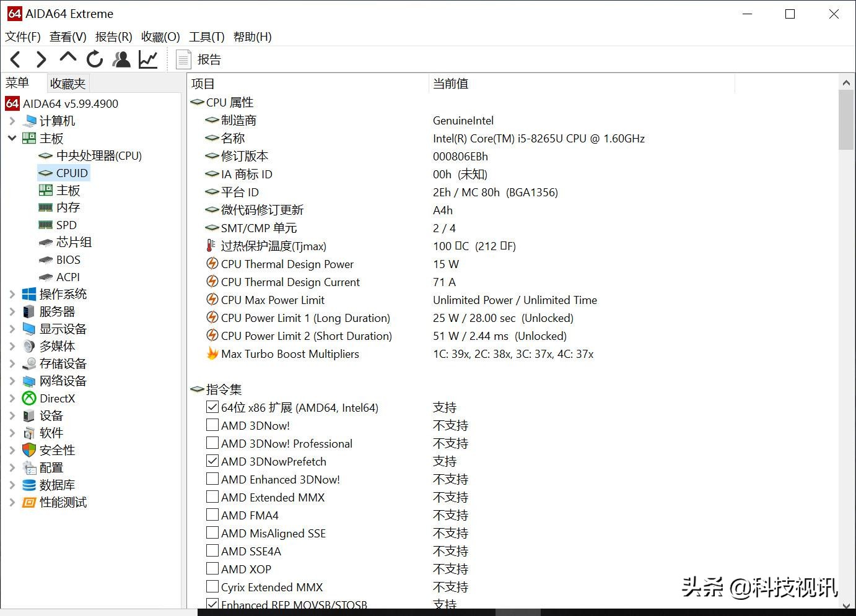Open the graph chart toolbar icon
856x616 pixels.
pos(148,59)
